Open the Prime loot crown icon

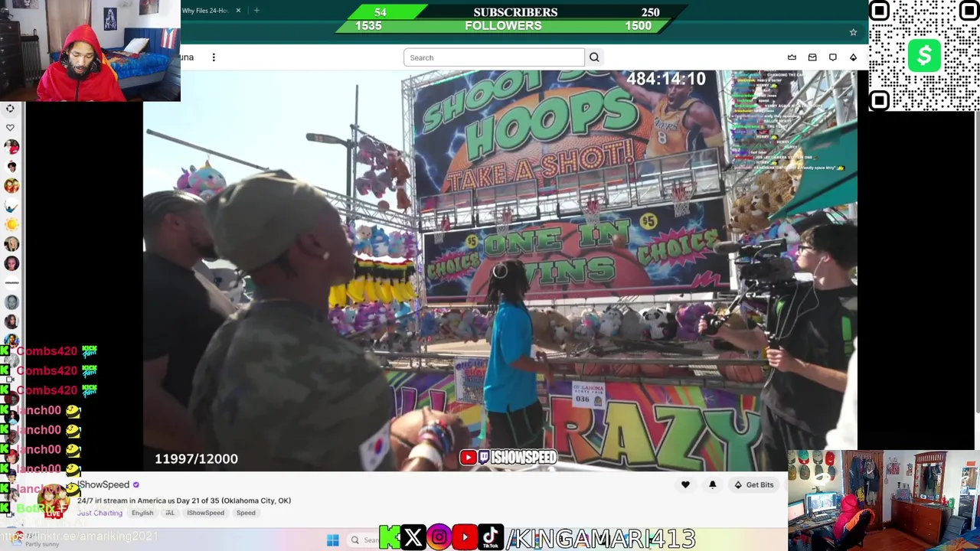[792, 57]
